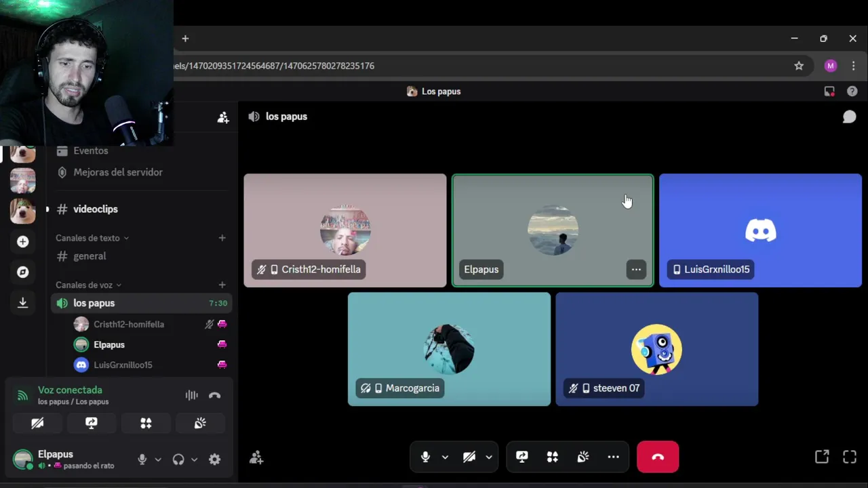Create channel in Canales de voz plus

222,285
